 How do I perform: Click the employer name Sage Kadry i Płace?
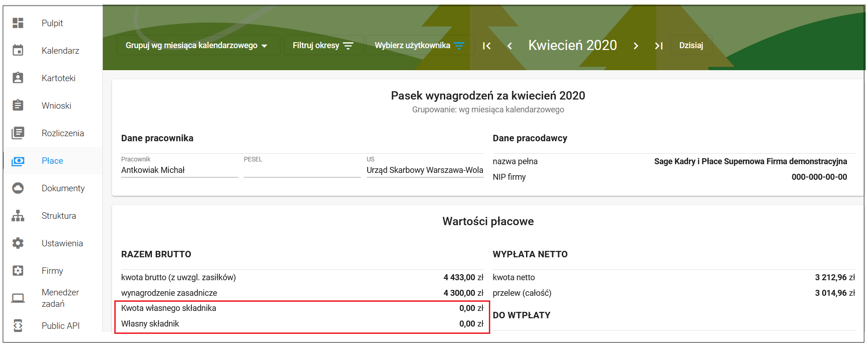750,161
